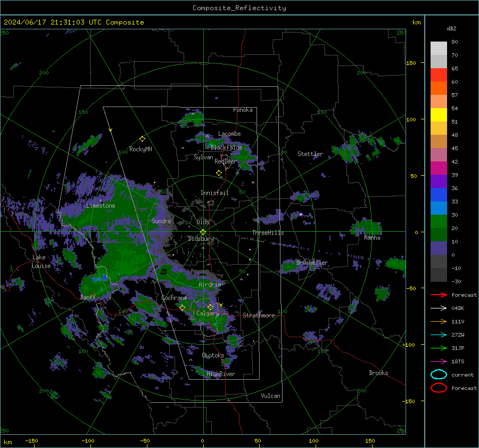Pick the 36-39 dBZ purple swatch
Screen dimensions: 479x448
(439, 181)
